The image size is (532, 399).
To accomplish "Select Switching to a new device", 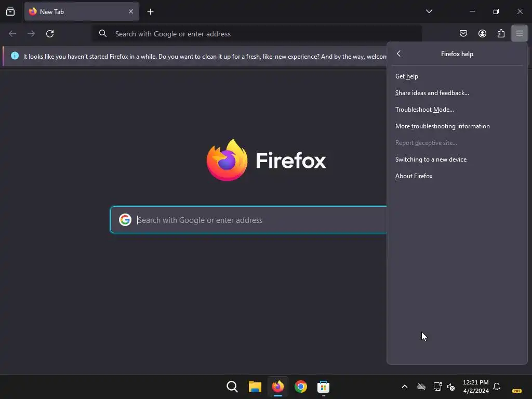I will pos(457,159).
